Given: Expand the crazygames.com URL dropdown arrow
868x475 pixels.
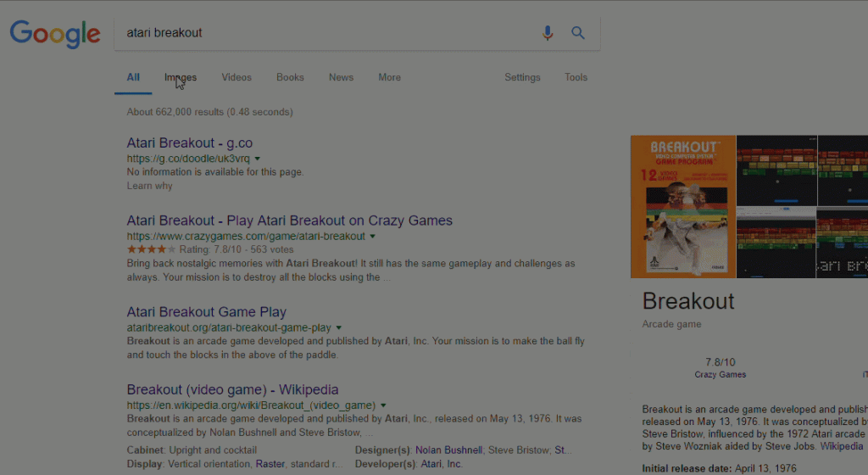Looking at the screenshot, I should [x=373, y=237].
